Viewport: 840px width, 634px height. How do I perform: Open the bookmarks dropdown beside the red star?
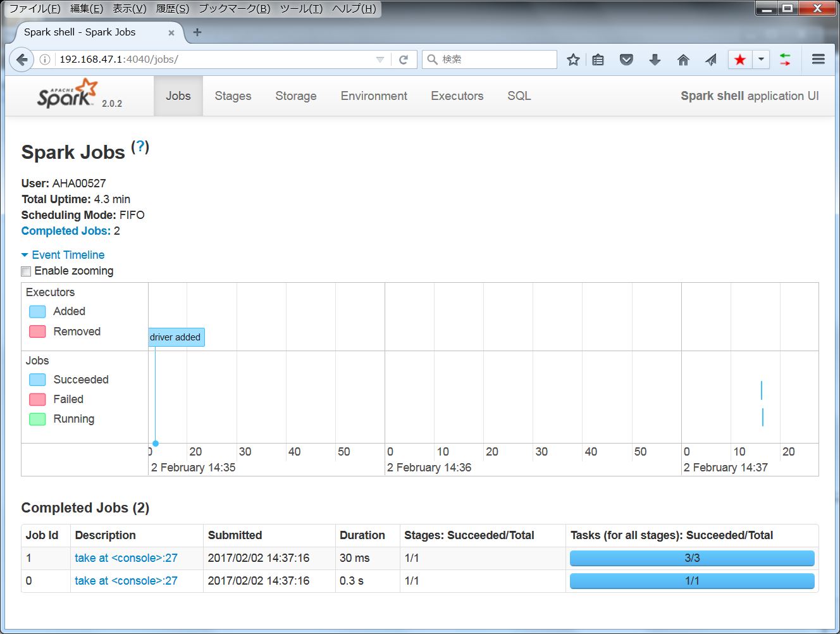[761, 59]
